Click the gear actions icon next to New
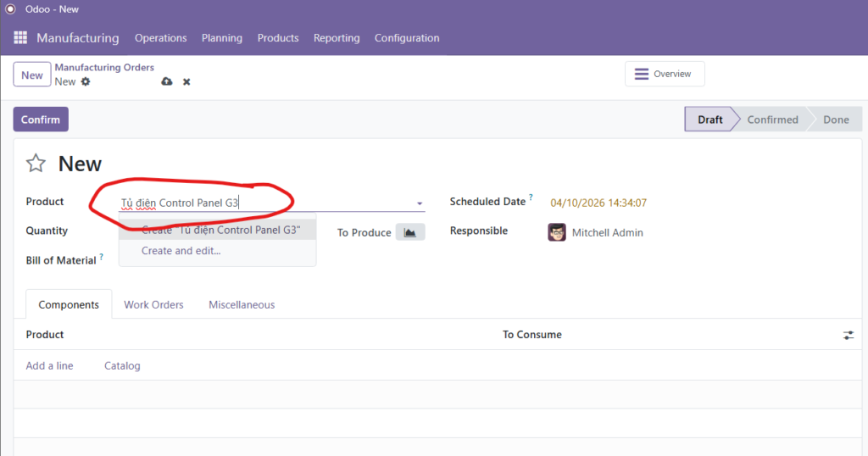The image size is (868, 456). coord(86,81)
